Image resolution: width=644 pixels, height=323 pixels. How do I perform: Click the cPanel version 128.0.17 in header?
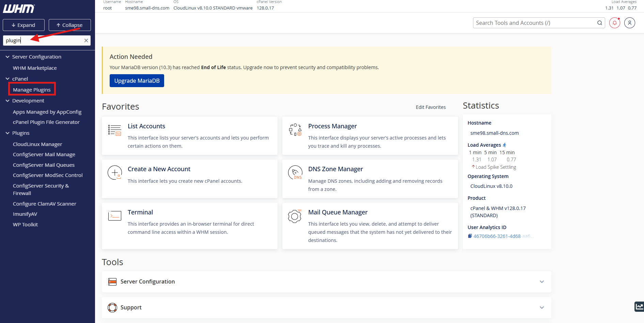coord(265,8)
